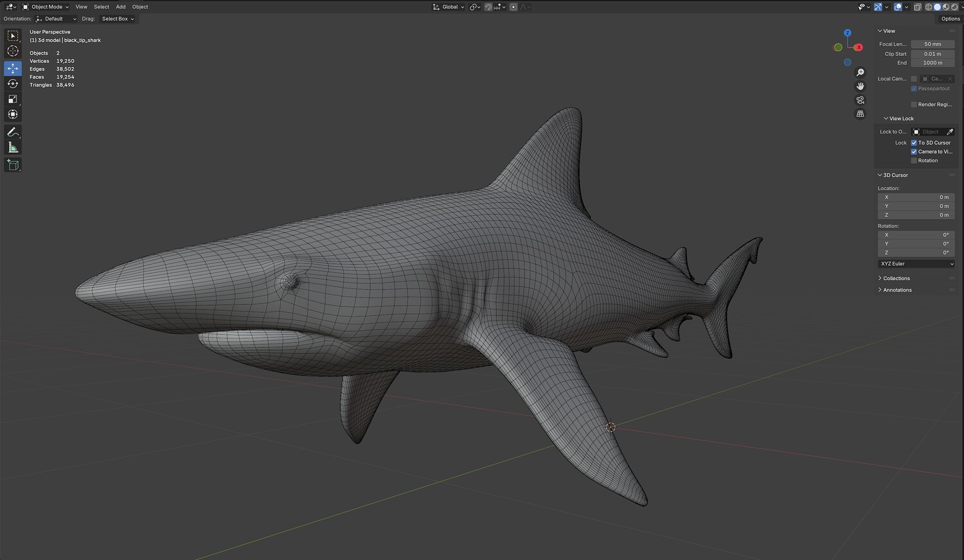Click the 3D Cursor Location Z field

click(916, 215)
